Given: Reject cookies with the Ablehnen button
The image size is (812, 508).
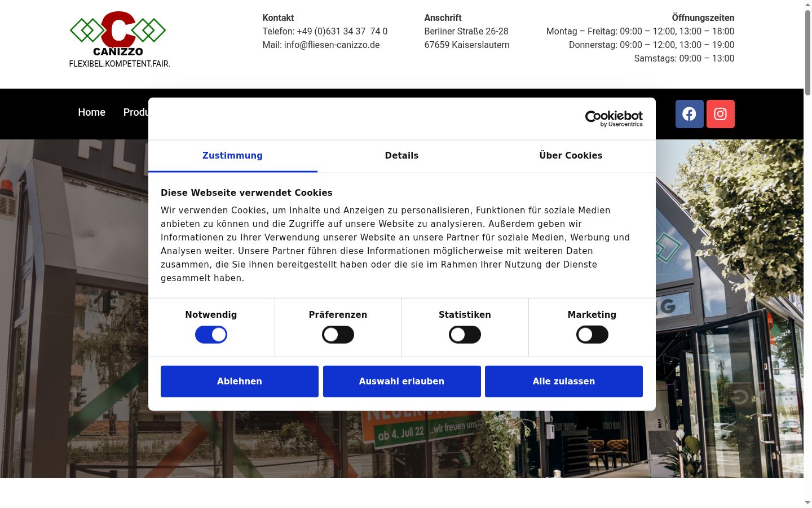Looking at the screenshot, I should click(x=240, y=382).
